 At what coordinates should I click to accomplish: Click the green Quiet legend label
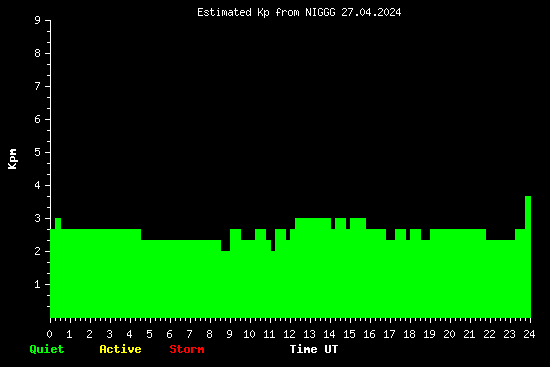pyautogui.click(x=47, y=349)
